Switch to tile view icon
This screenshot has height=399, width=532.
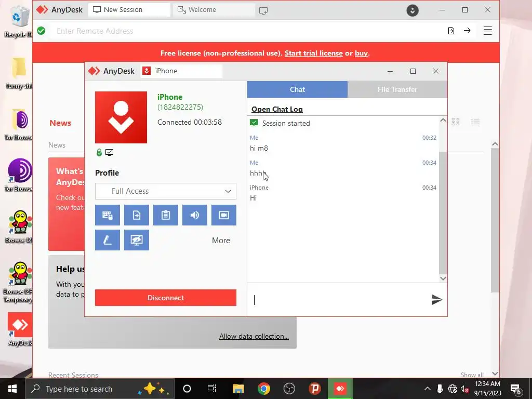(456, 122)
